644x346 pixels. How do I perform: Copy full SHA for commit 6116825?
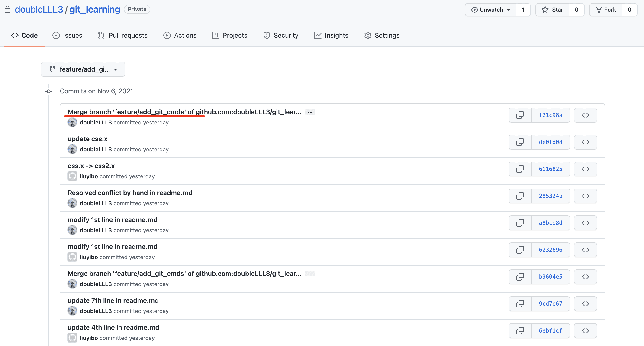(520, 169)
